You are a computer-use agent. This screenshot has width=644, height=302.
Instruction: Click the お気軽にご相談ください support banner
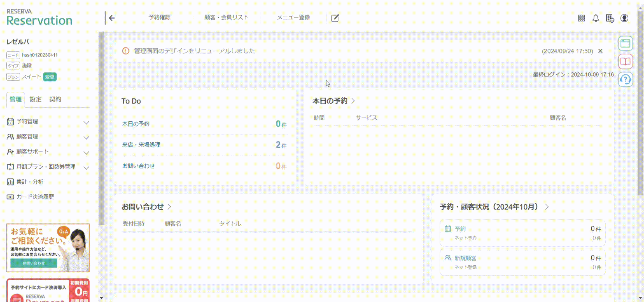pyautogui.click(x=48, y=248)
